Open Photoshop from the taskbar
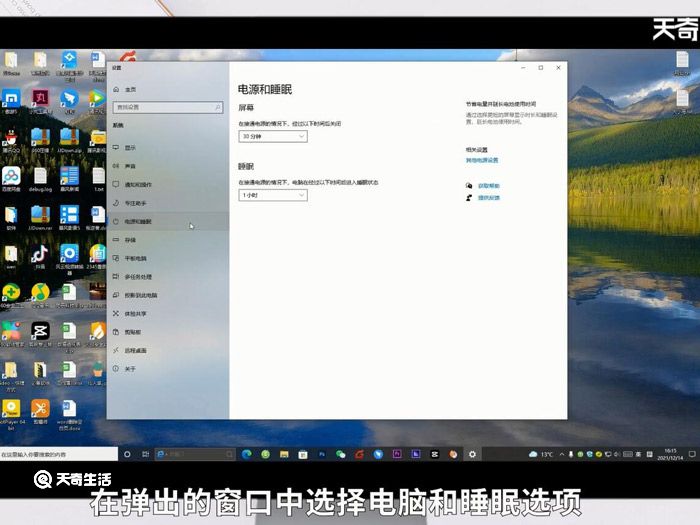Viewport: 700px width, 525px height. (322, 454)
